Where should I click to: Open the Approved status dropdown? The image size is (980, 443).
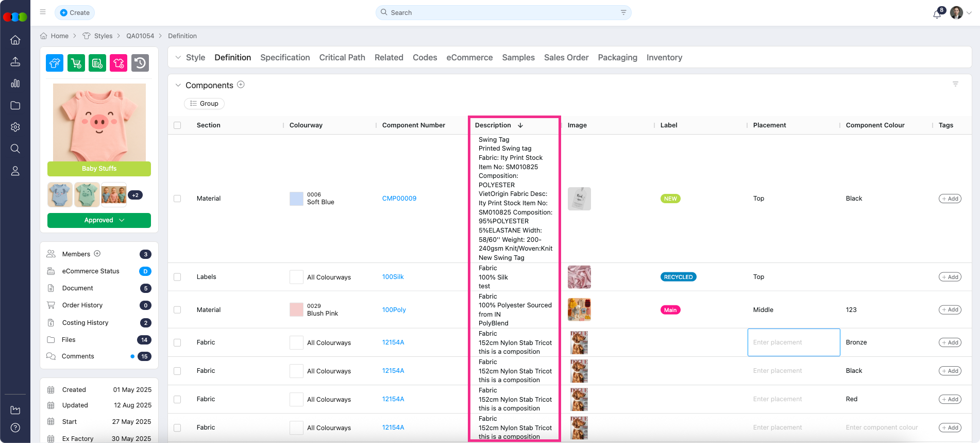pyautogui.click(x=99, y=220)
